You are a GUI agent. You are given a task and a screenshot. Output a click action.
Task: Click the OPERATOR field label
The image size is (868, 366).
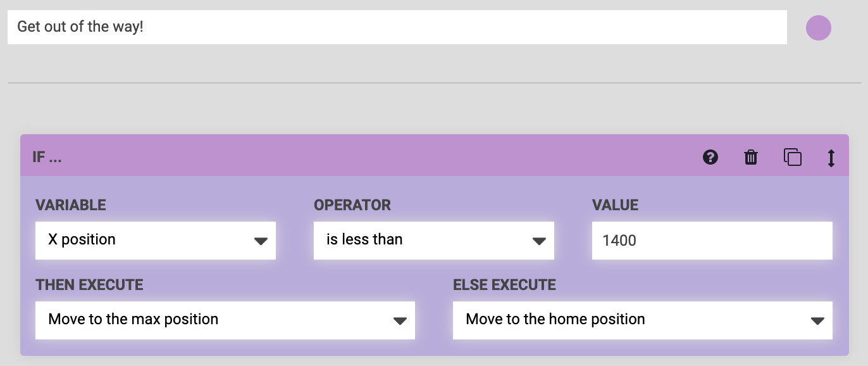(352, 205)
